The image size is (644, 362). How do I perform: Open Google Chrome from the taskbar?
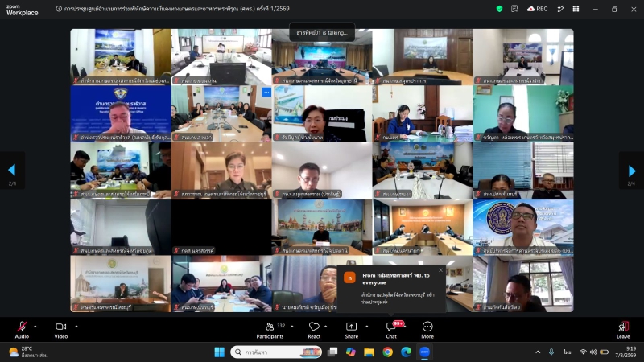coord(387,352)
